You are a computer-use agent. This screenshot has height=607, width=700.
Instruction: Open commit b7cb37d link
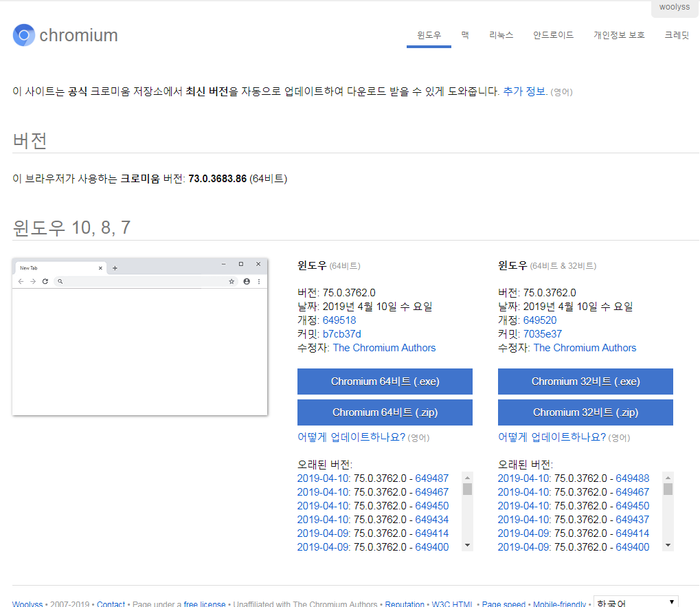pyautogui.click(x=341, y=334)
